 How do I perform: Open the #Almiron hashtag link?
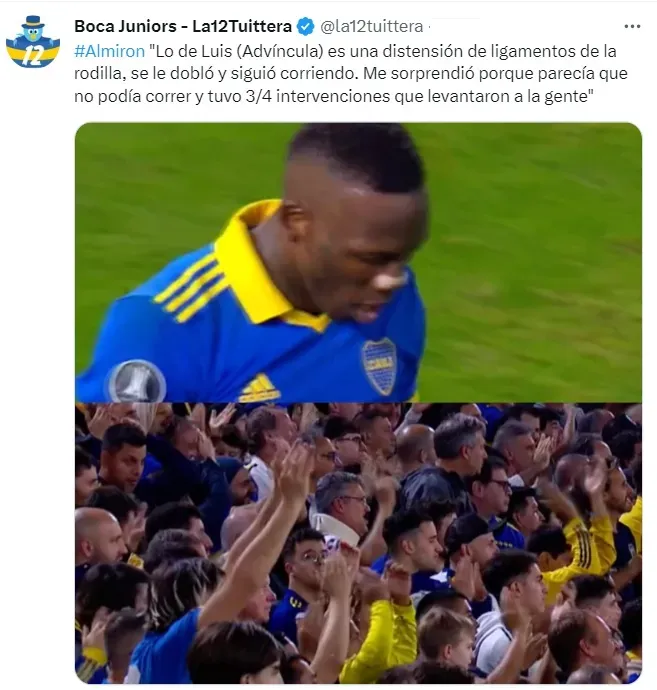tap(110, 51)
